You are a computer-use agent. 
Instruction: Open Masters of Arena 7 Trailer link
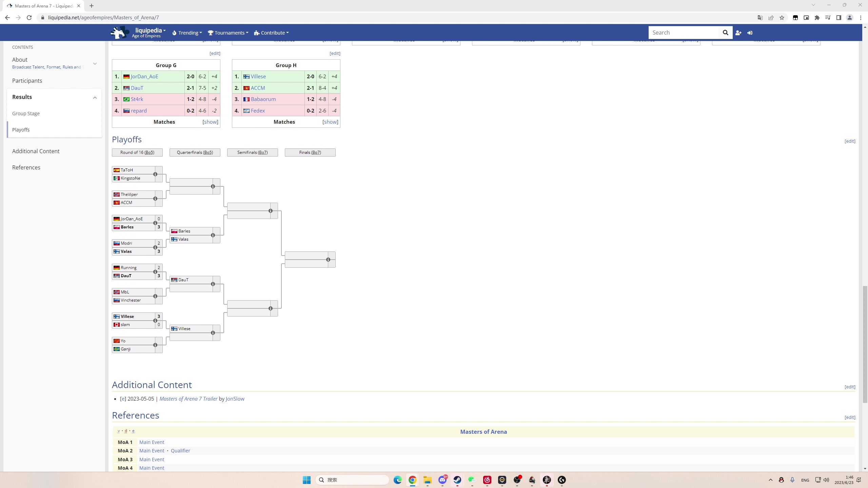coord(188,399)
